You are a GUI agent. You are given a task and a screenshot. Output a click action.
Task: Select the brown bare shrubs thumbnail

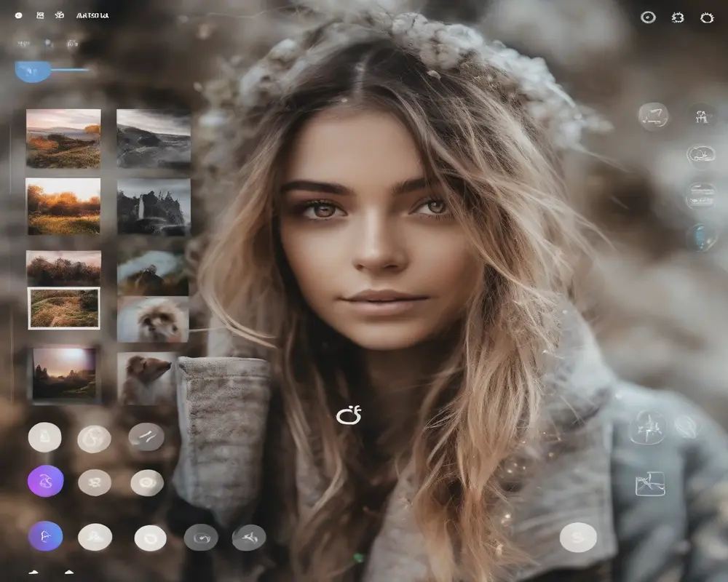pos(63,268)
